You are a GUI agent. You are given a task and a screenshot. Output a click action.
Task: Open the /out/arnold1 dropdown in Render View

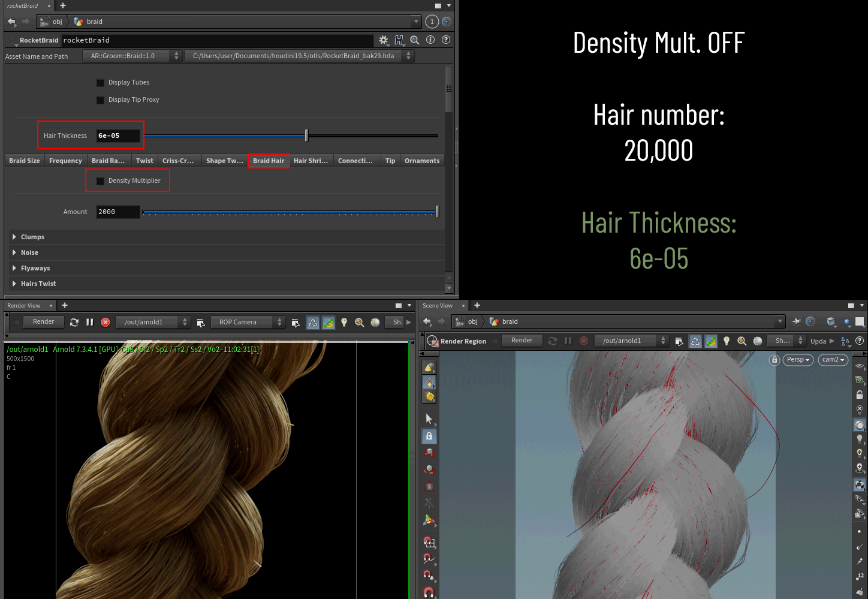(153, 322)
